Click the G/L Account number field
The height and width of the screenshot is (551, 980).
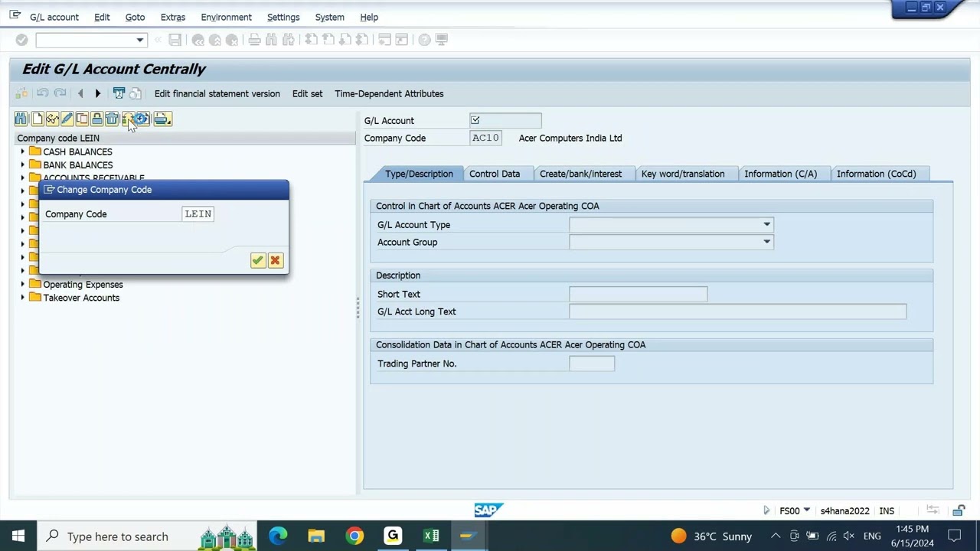505,120
